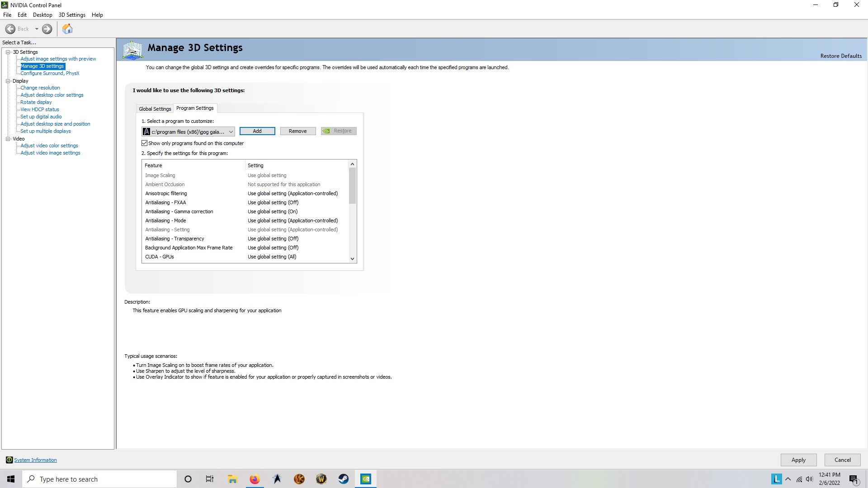The width and height of the screenshot is (868, 488).
Task: Open network status tray icon
Action: point(799,479)
